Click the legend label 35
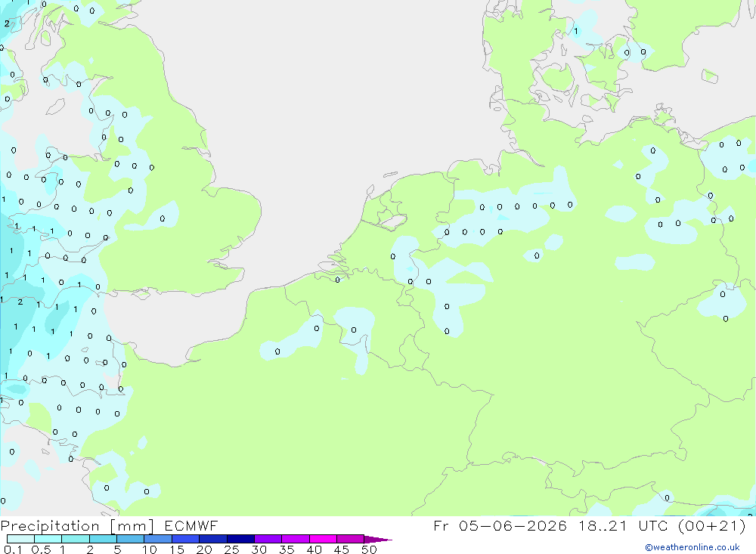Image resolution: width=756 pixels, height=554 pixels. point(287,549)
